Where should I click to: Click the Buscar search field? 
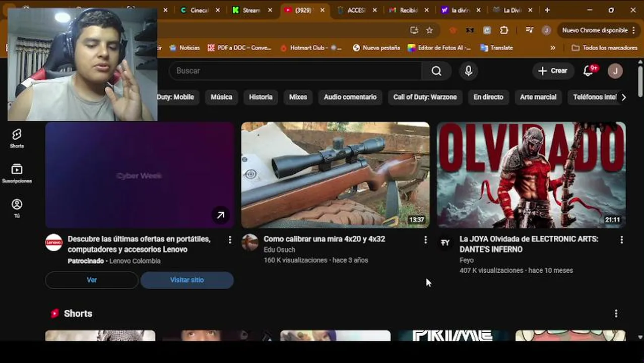pyautogui.click(x=295, y=71)
